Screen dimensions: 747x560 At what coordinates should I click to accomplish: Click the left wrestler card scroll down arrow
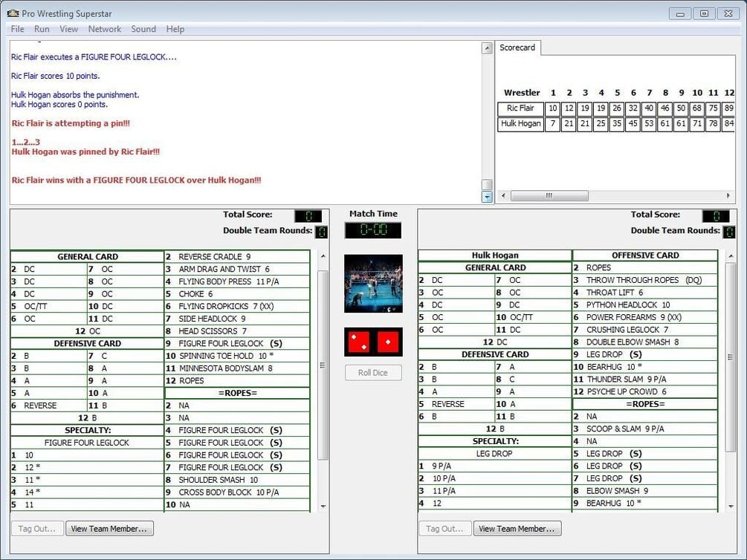[x=323, y=507]
